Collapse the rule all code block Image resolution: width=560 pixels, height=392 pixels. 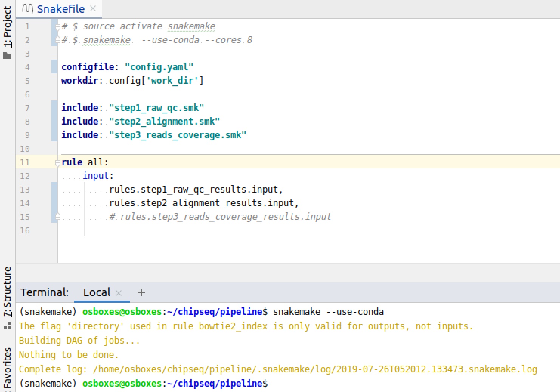point(58,162)
